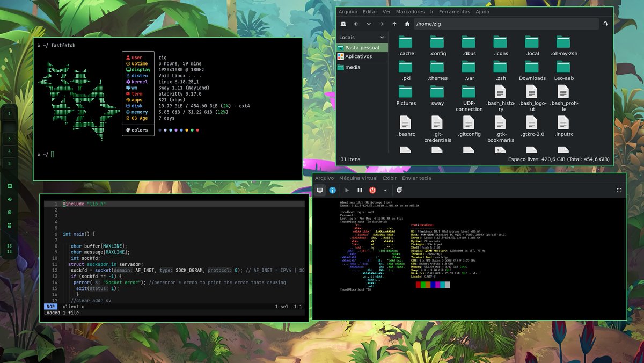The height and width of the screenshot is (363, 644).
Task: Select the Pictures folder
Action: click(x=406, y=96)
